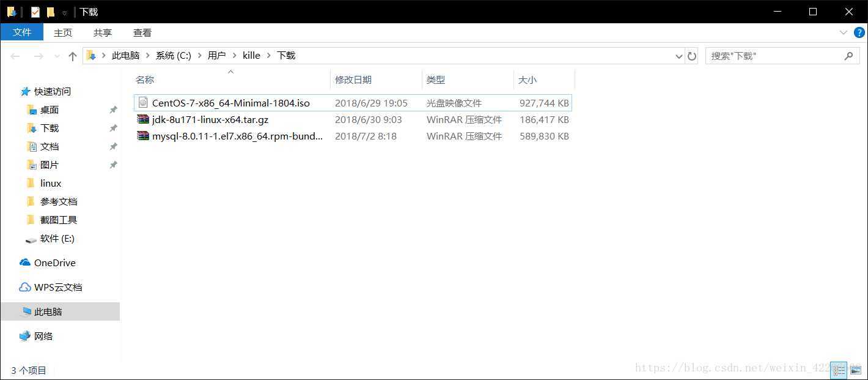
Task: Click the pin icon next to 图片
Action: [113, 165]
